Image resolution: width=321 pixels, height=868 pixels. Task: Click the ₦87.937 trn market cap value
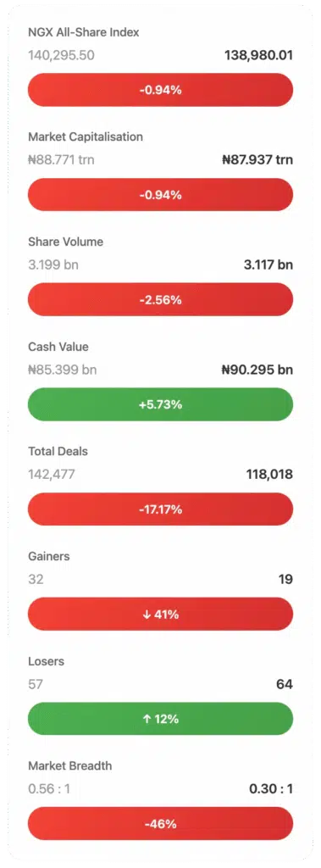click(257, 160)
